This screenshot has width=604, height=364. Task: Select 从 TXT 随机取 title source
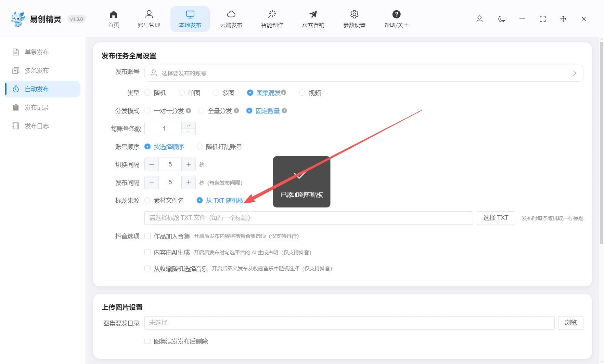tap(220, 200)
